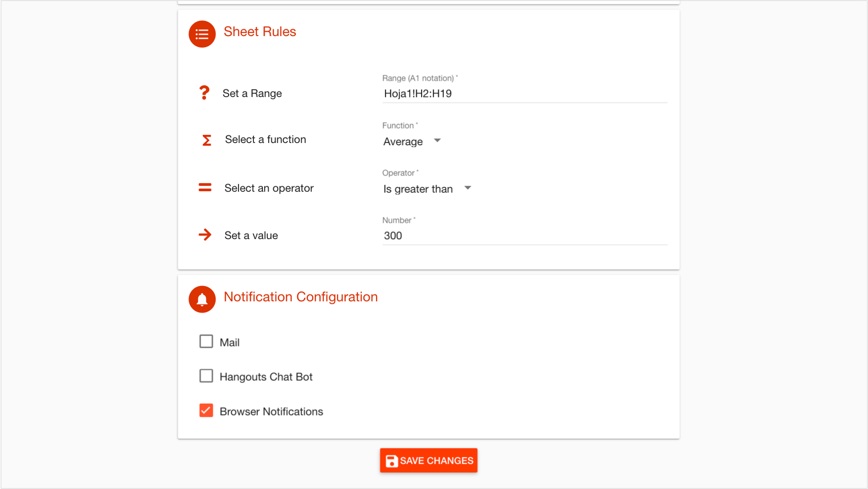Image resolution: width=868 pixels, height=489 pixels.
Task: Click the Range field containing Hoja1!H2:H19
Action: [525, 94]
